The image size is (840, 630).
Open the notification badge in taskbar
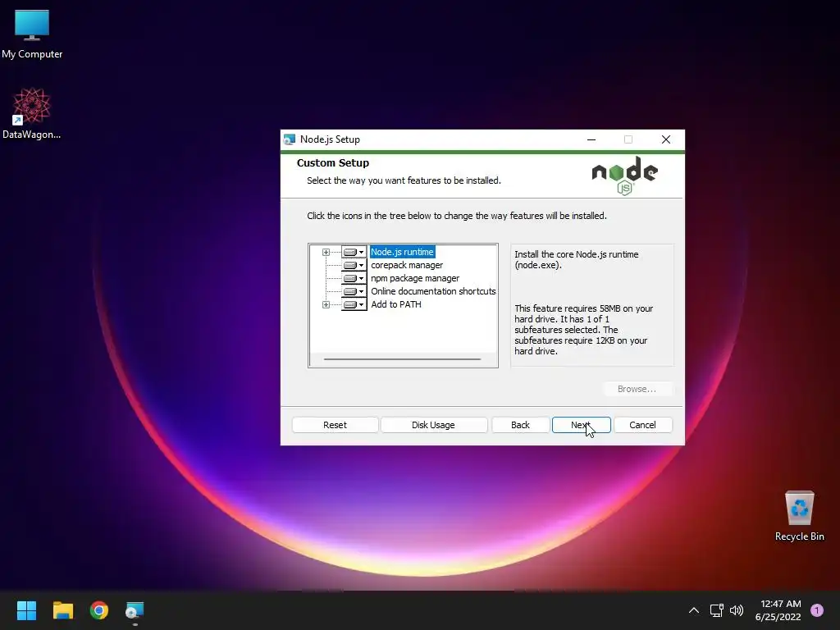click(x=817, y=610)
